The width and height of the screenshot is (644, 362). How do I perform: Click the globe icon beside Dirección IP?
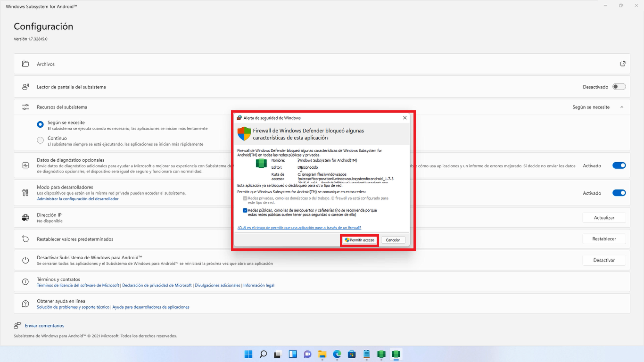[x=25, y=218]
